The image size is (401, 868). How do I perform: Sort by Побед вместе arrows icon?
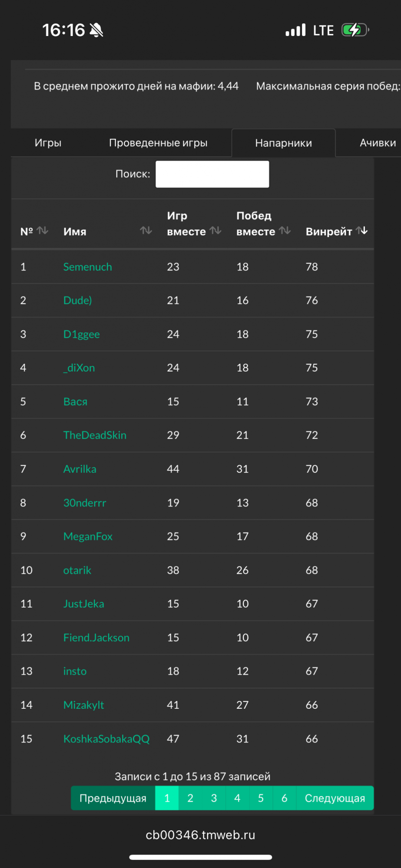(x=285, y=230)
